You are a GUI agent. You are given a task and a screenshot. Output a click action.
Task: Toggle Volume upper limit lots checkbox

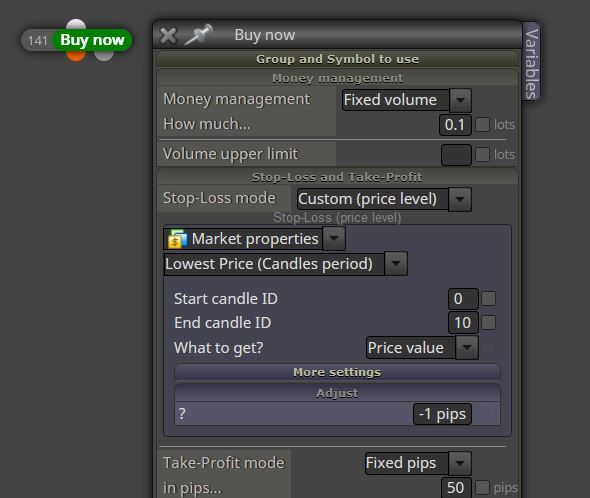[x=482, y=154]
